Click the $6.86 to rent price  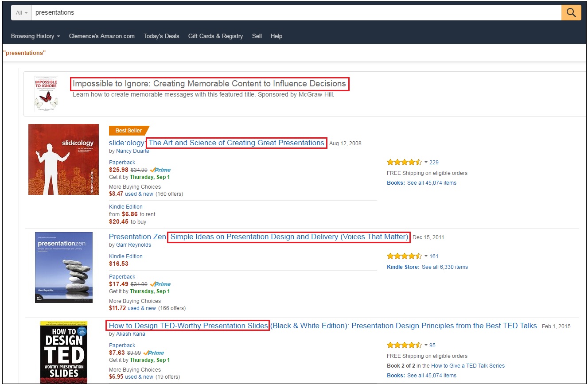point(130,214)
